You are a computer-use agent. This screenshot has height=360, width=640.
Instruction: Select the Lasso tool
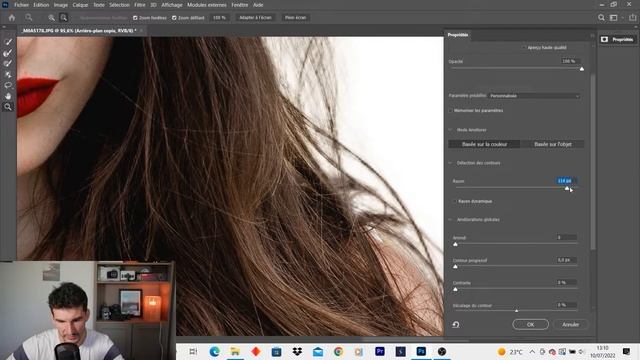[x=8, y=85]
